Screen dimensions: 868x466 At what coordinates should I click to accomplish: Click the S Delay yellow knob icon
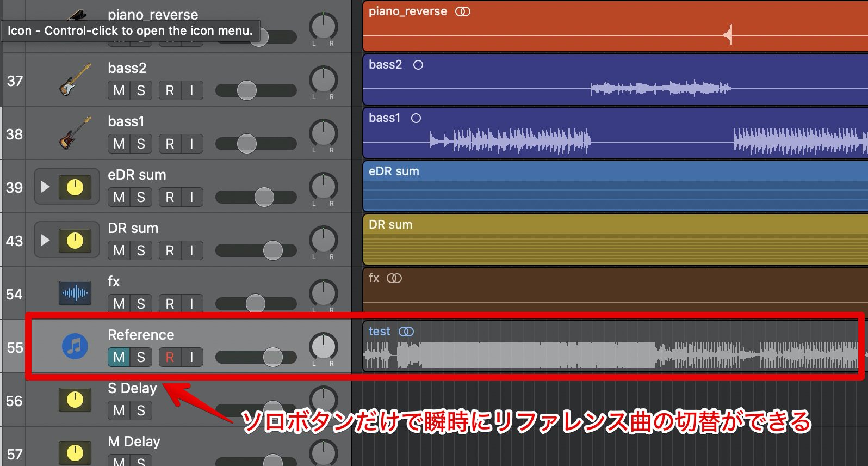(75, 400)
